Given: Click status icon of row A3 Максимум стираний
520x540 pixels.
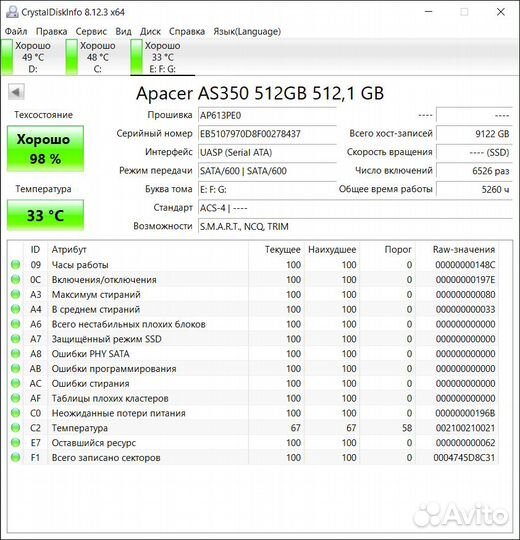Looking at the screenshot, I should [15, 294].
